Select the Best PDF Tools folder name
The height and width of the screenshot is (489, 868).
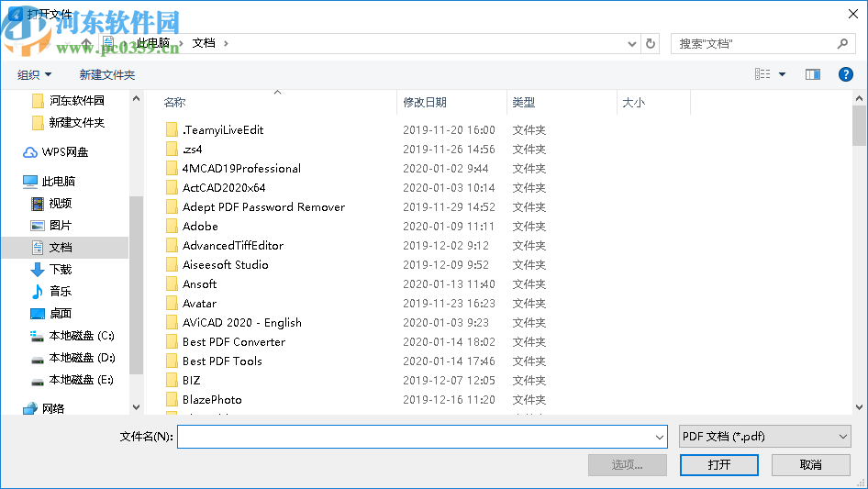223,361
